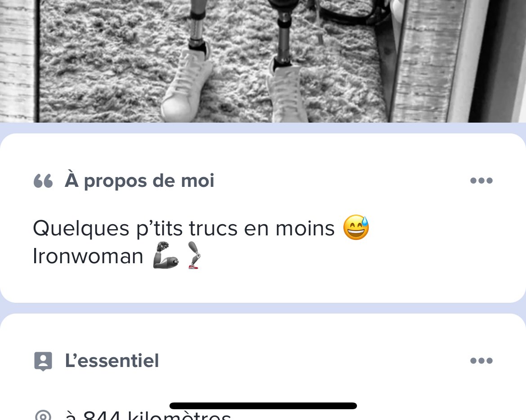The height and width of the screenshot is (420, 526).
Task: Tap the profile photo showing prosthetic legs
Action: click(263, 61)
